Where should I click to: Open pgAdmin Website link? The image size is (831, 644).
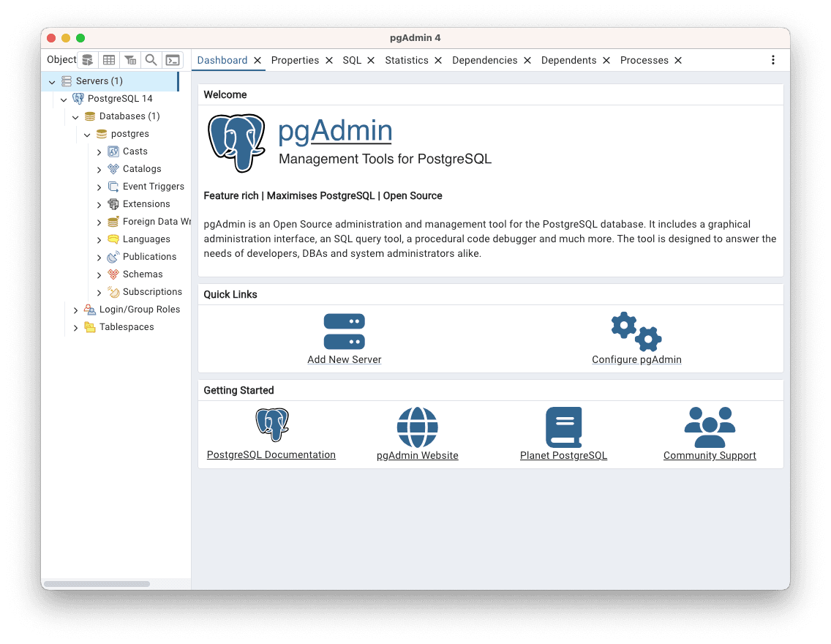(418, 455)
